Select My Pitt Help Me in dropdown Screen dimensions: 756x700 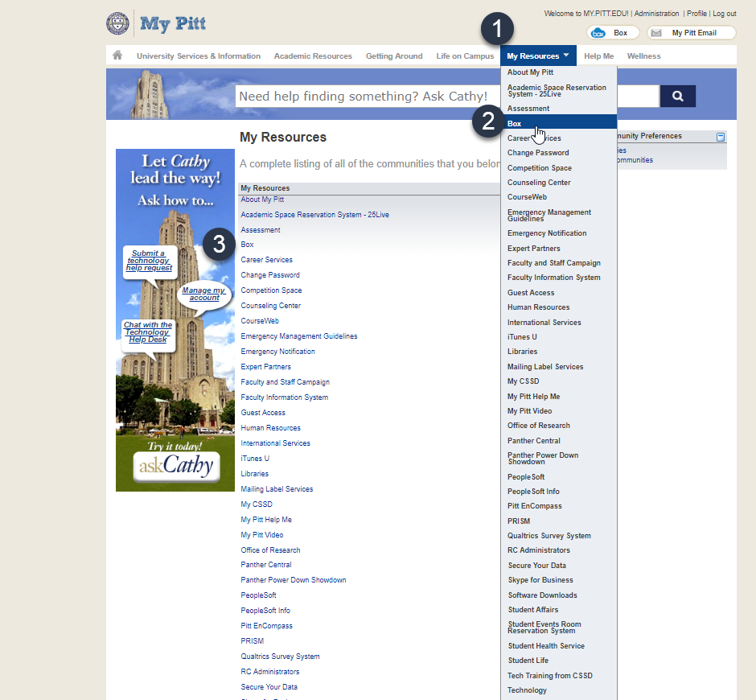point(533,397)
